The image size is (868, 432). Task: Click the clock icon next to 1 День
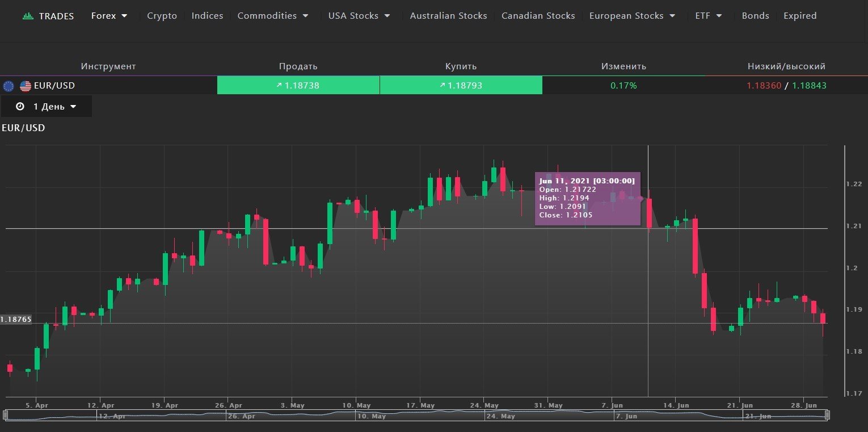pos(20,107)
